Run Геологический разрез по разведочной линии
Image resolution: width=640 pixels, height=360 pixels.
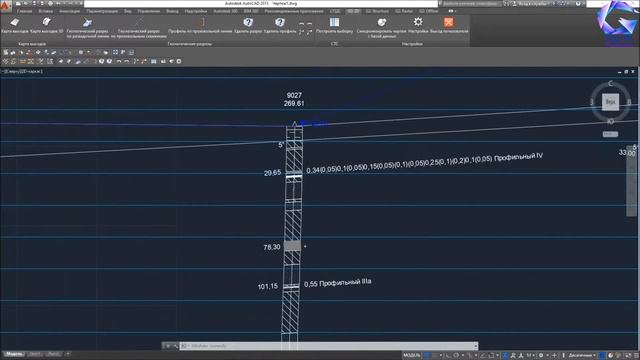pyautogui.click(x=87, y=27)
